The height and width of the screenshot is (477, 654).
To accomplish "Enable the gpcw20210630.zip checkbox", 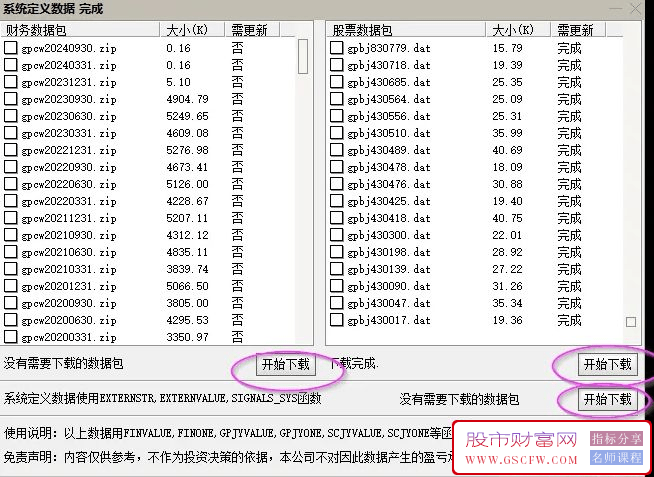I will [11, 252].
